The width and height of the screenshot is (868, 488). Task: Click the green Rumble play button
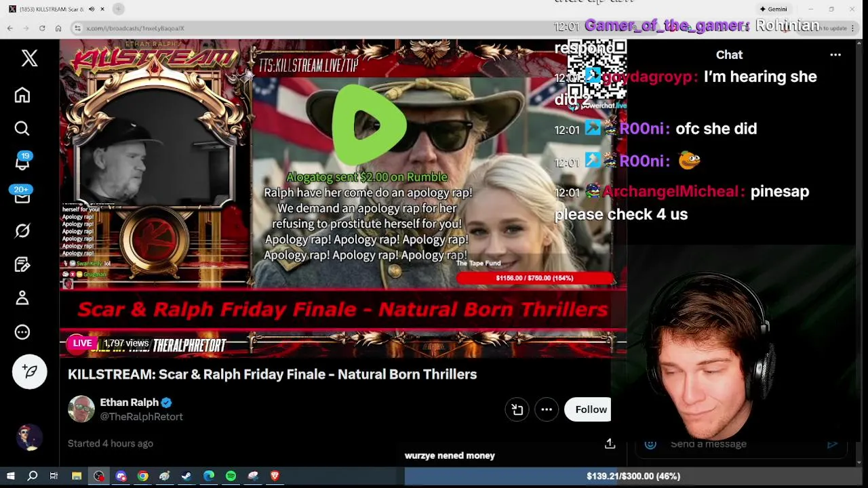point(369,125)
